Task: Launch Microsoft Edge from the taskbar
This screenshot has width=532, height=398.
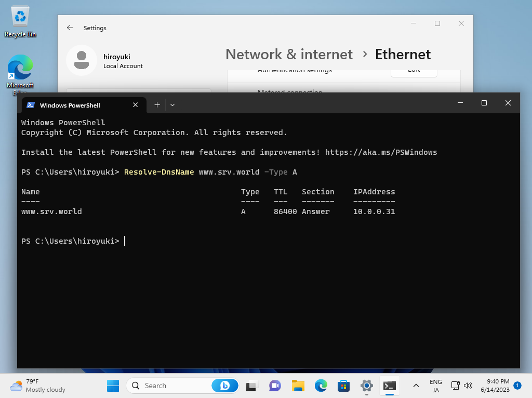Action: [x=321, y=386]
